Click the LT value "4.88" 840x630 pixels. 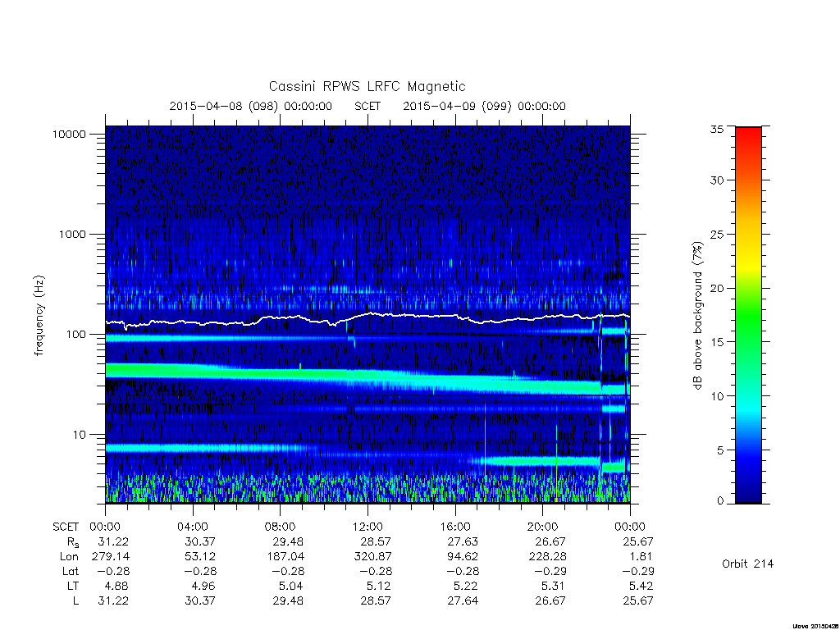coord(116,586)
